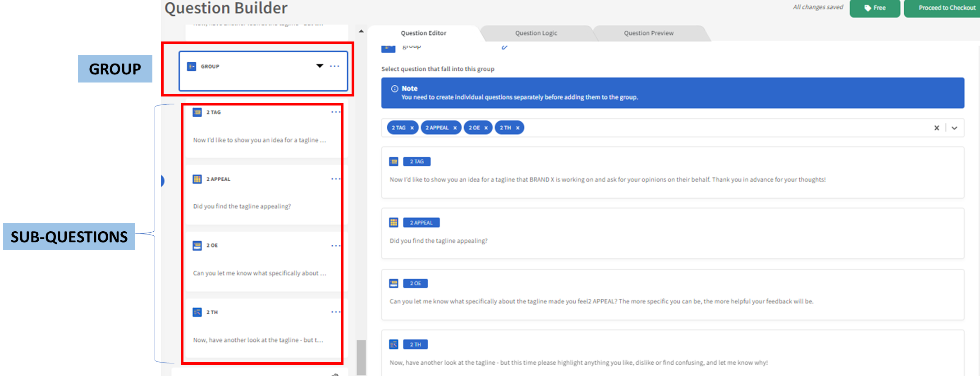Click the 2 TAG icon in the editor

[x=394, y=161]
